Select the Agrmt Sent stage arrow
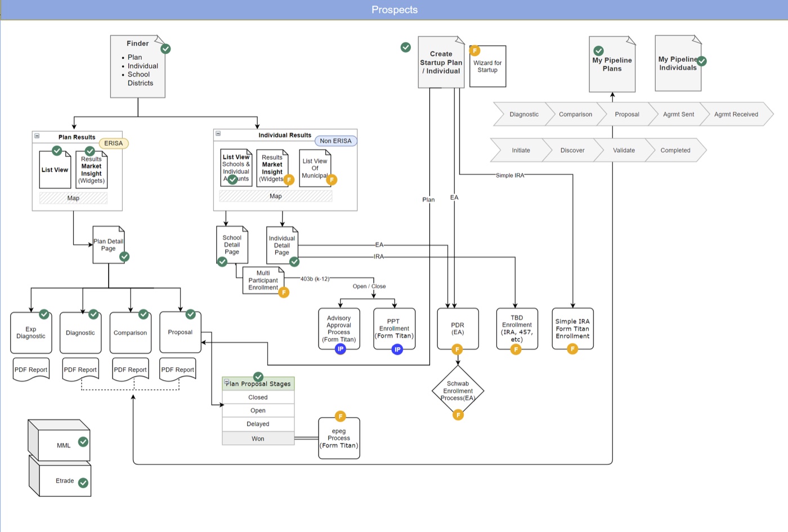Screen dimensions: 788x532 [x=678, y=114]
